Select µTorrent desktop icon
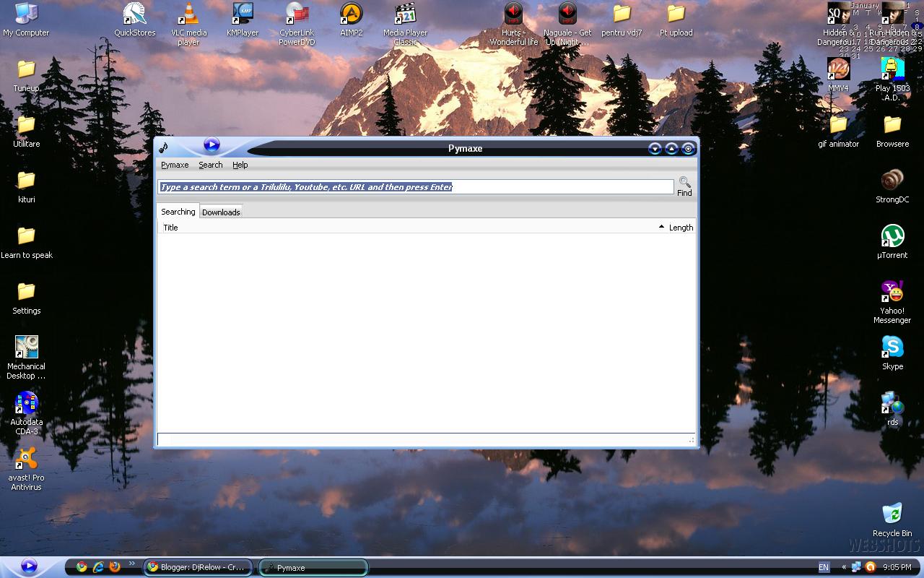Viewport: 924px width, 578px height. [x=892, y=242]
